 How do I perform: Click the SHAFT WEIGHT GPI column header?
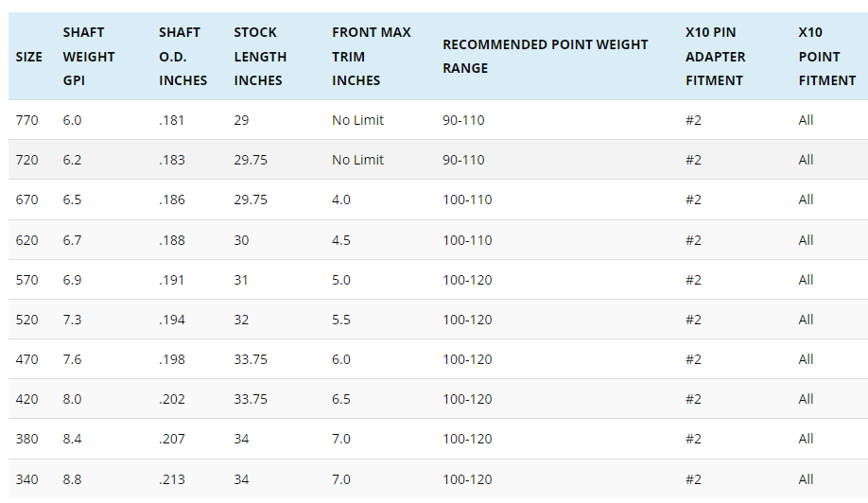(x=89, y=57)
